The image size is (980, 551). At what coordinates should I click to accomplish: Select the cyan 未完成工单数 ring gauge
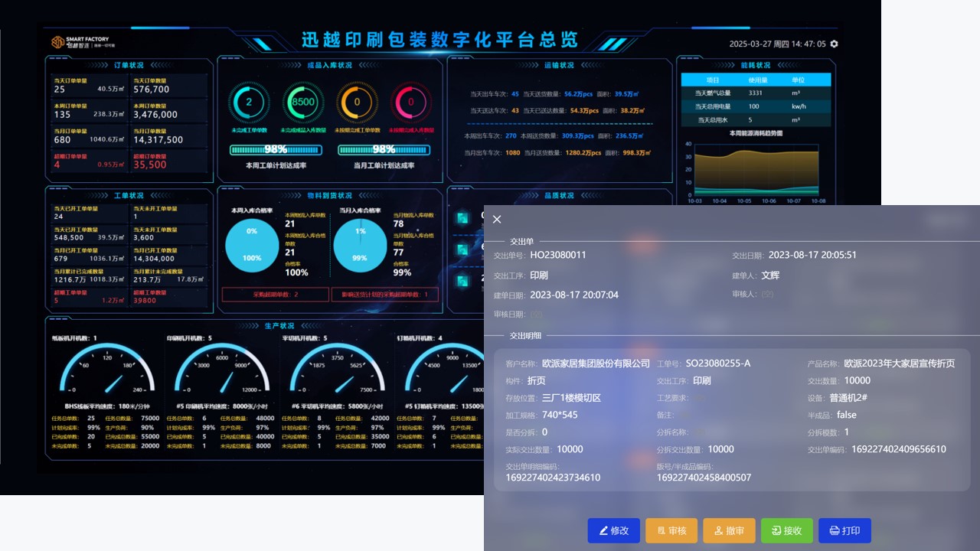(249, 102)
